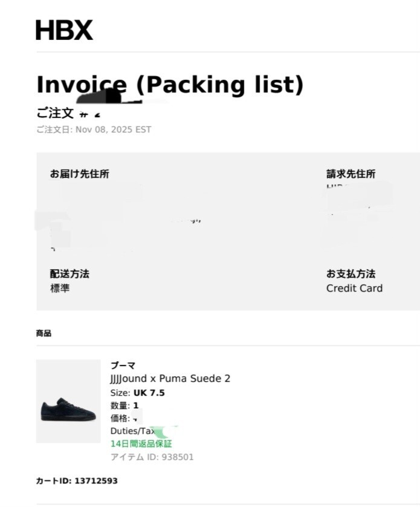Click the 商品 section heading
The image size is (420, 507).
(44, 333)
